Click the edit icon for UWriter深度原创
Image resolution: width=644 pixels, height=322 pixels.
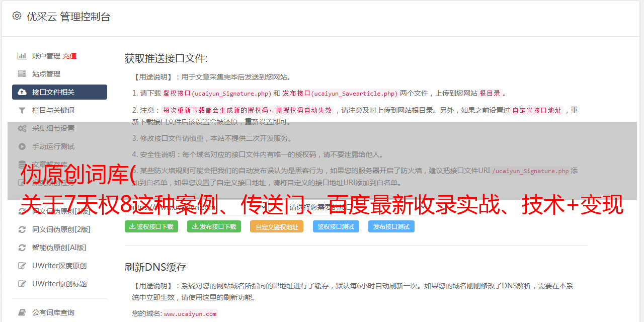coord(22,266)
